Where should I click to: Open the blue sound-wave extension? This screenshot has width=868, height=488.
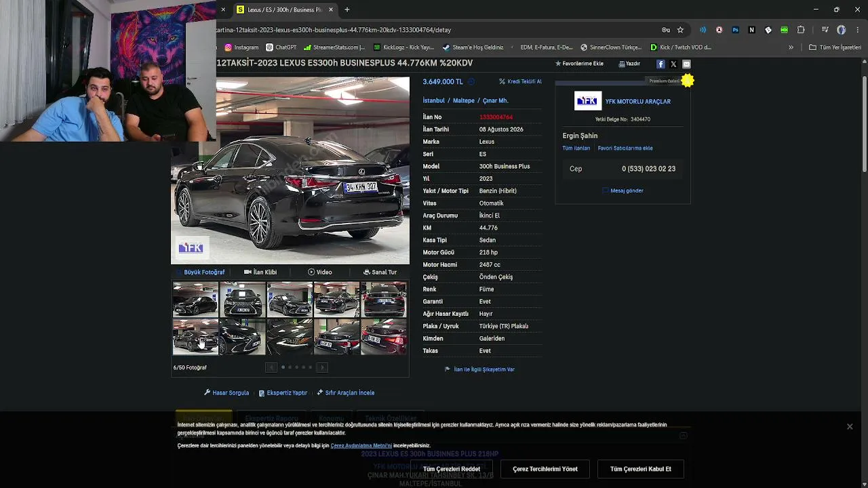703,30
